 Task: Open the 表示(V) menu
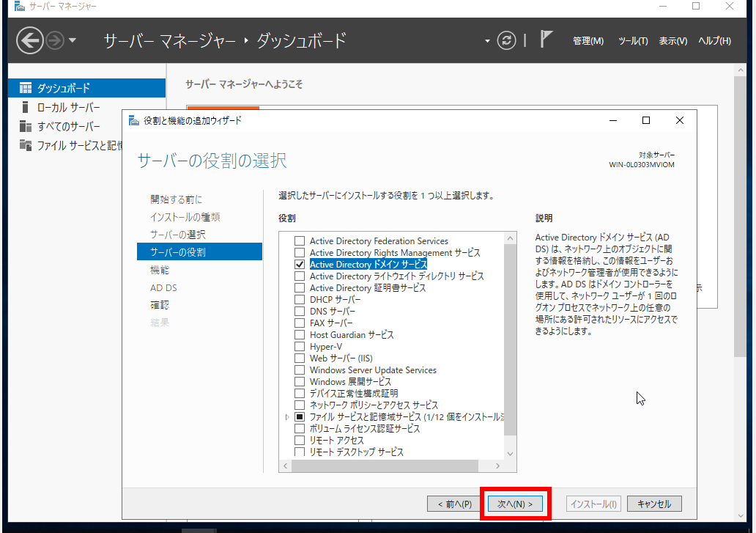click(673, 41)
